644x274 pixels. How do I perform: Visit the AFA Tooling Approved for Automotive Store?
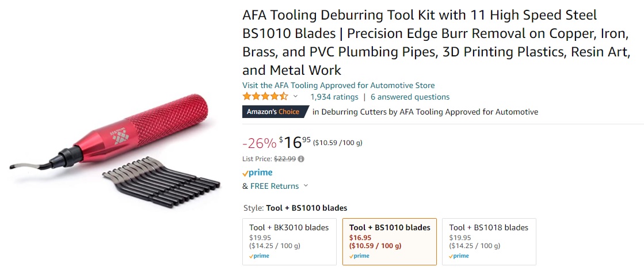[x=338, y=85]
